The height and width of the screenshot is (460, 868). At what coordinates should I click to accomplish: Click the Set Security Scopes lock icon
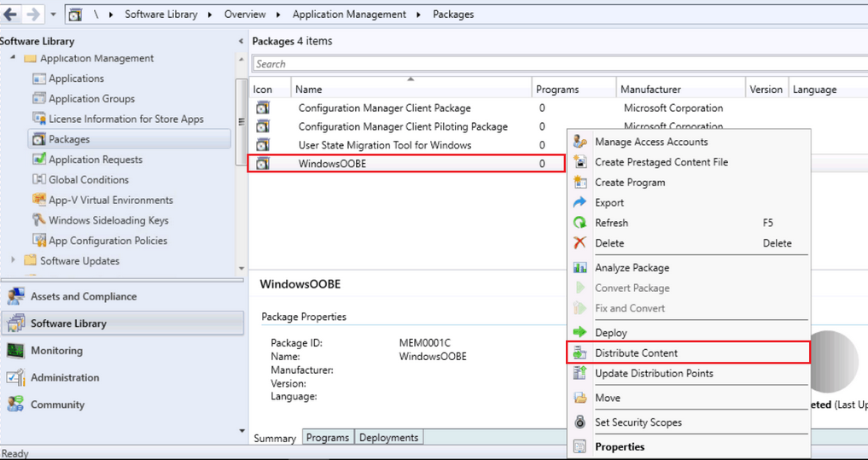pyautogui.click(x=580, y=422)
